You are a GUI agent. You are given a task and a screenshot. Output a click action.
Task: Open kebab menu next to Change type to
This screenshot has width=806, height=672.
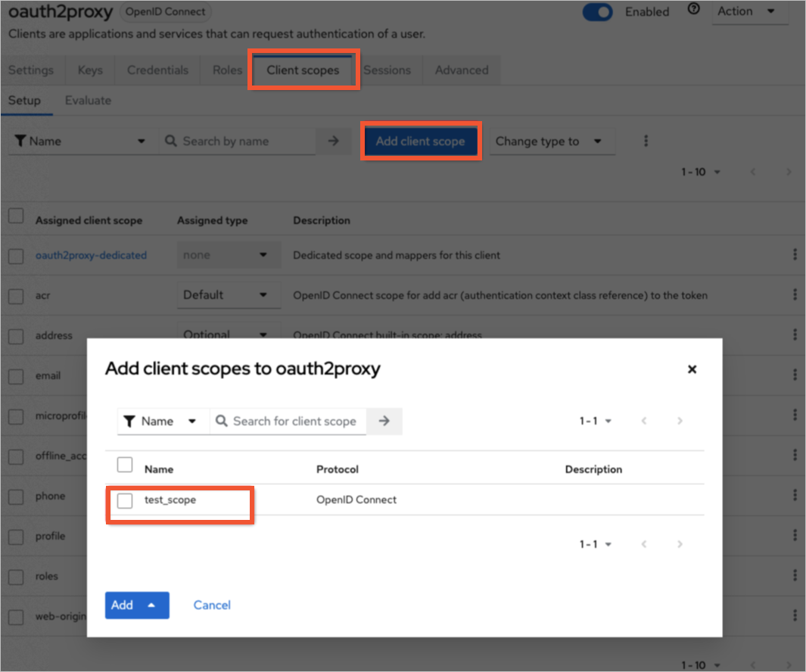646,141
